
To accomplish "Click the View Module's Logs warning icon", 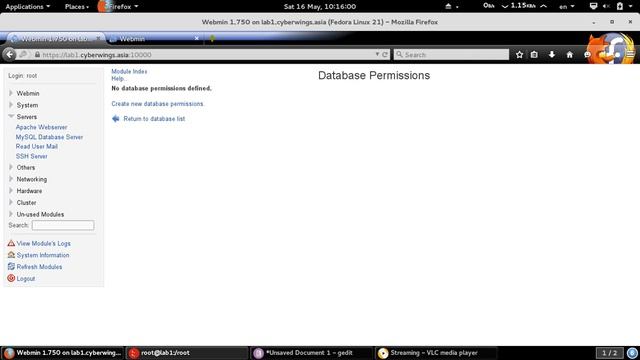I will point(11,243).
